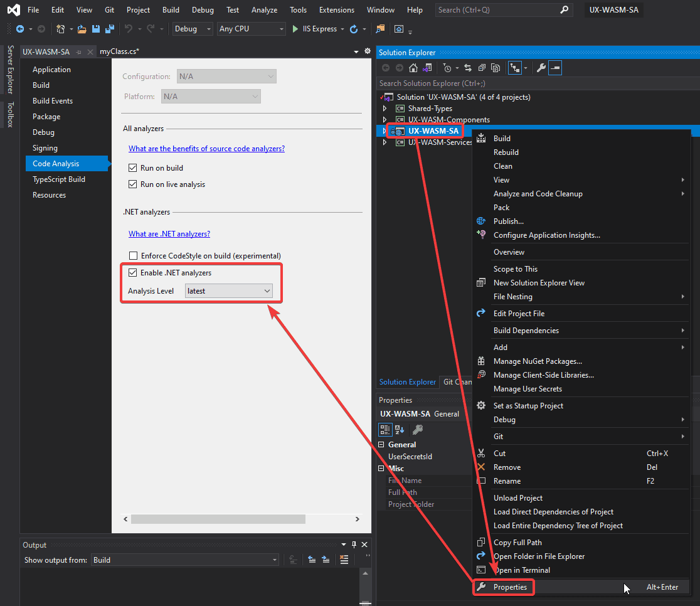Open the Toolbox side tab
The height and width of the screenshot is (606, 700).
10,115
